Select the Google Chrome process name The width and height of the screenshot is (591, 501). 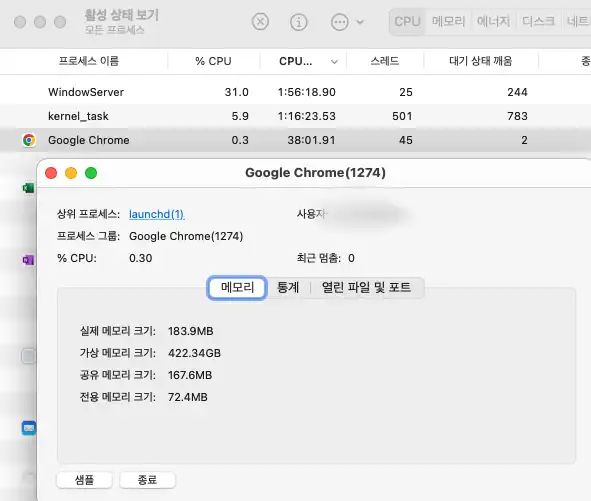(x=89, y=140)
